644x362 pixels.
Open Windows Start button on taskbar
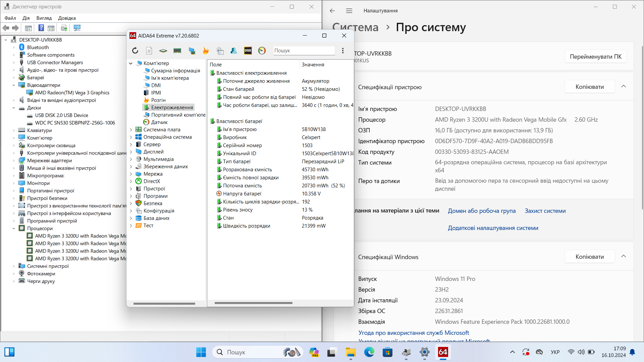201,352
